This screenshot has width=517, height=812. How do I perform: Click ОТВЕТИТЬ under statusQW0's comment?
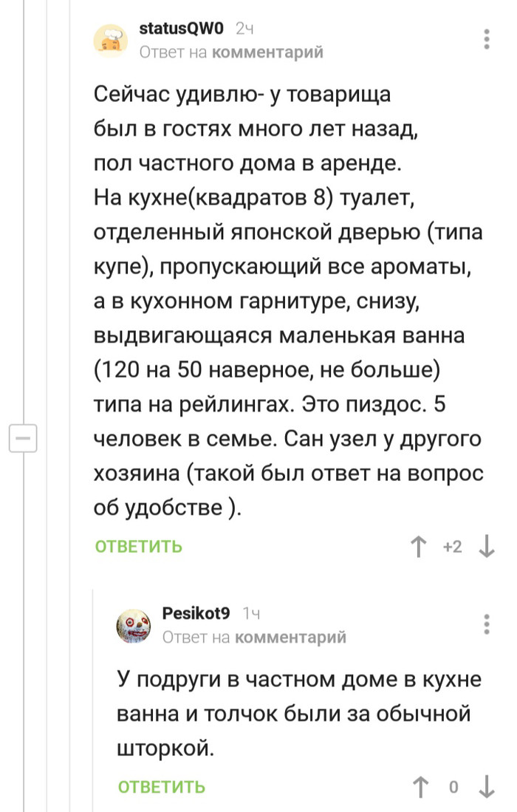click(x=139, y=547)
